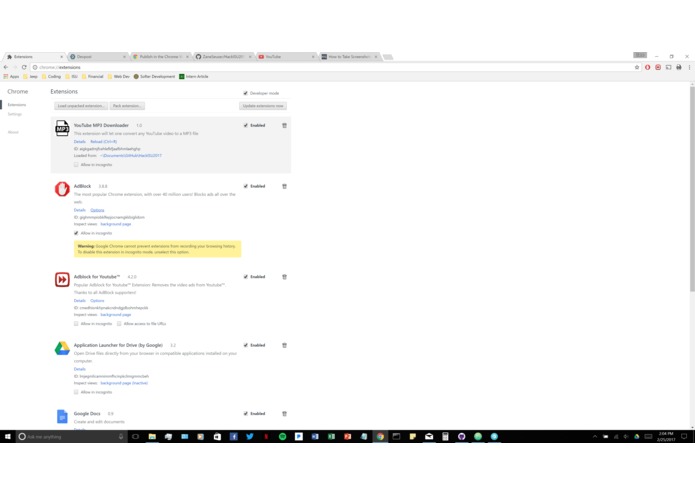The image size is (695, 494).
Task: Launch Twitter from the taskbar
Action: (250, 436)
